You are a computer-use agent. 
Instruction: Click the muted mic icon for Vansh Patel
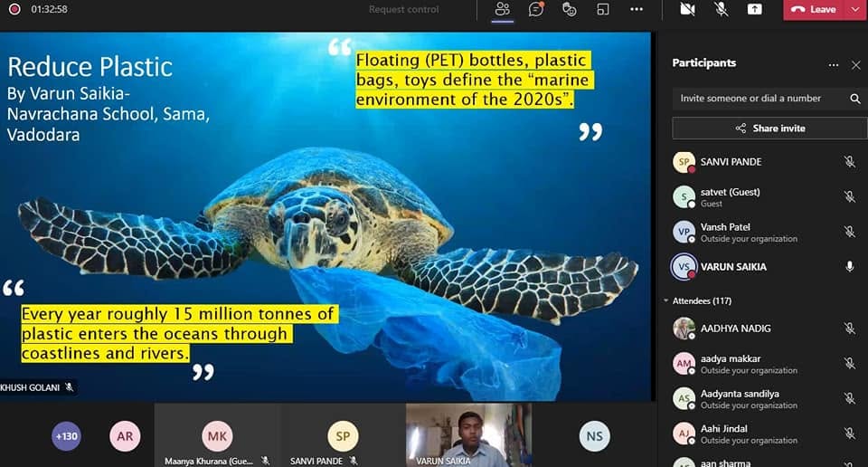[850, 232]
